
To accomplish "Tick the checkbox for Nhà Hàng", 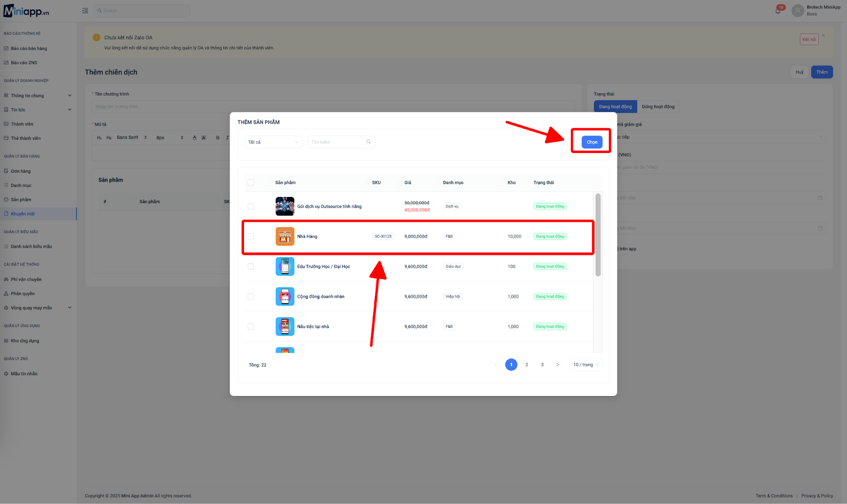I will [251, 237].
